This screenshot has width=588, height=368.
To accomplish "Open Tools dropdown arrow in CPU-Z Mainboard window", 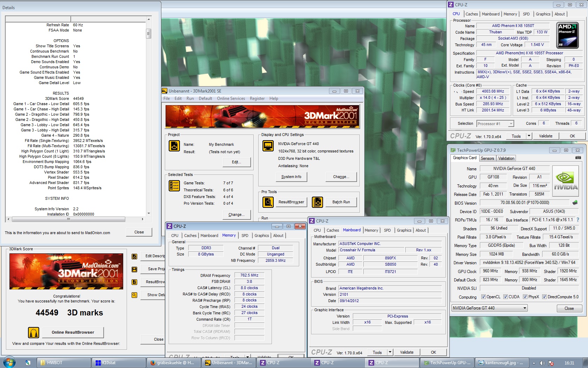I will 390,352.
